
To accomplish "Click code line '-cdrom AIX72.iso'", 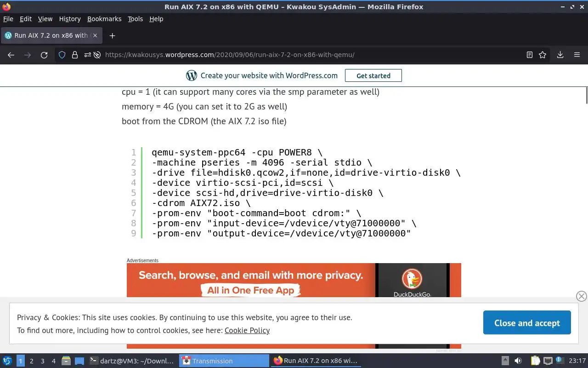I will point(201,203).
